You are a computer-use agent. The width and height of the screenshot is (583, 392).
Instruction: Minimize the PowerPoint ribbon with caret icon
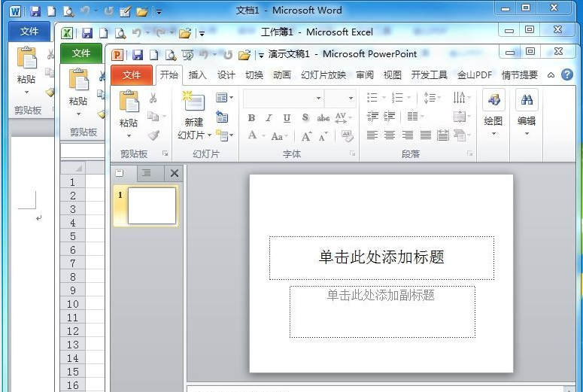pyautogui.click(x=551, y=75)
